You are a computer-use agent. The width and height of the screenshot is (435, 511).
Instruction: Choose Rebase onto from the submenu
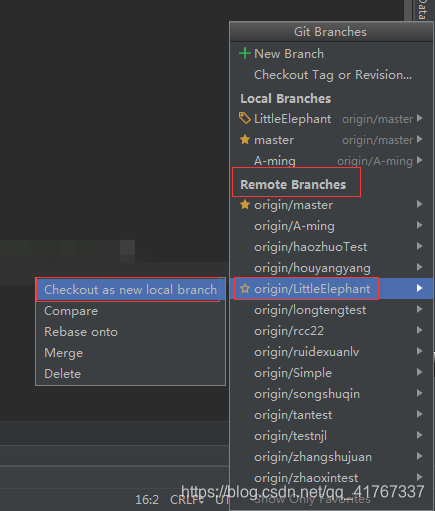coord(130,332)
